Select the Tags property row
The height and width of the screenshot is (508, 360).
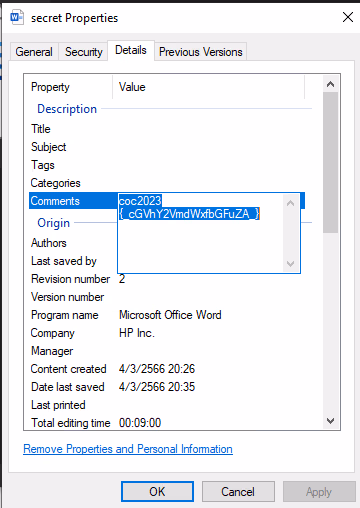[167, 165]
